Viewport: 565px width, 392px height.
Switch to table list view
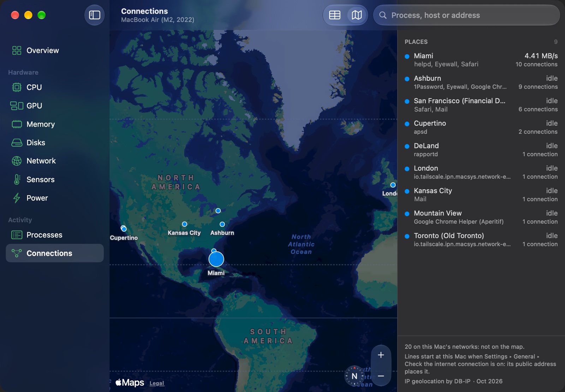pos(334,15)
